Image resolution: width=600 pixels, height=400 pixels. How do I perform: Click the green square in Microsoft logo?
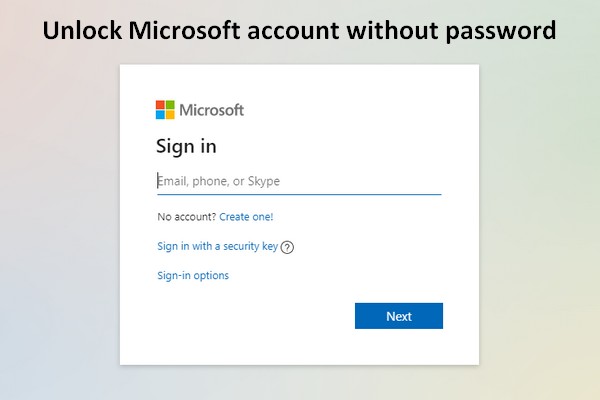[170, 105]
